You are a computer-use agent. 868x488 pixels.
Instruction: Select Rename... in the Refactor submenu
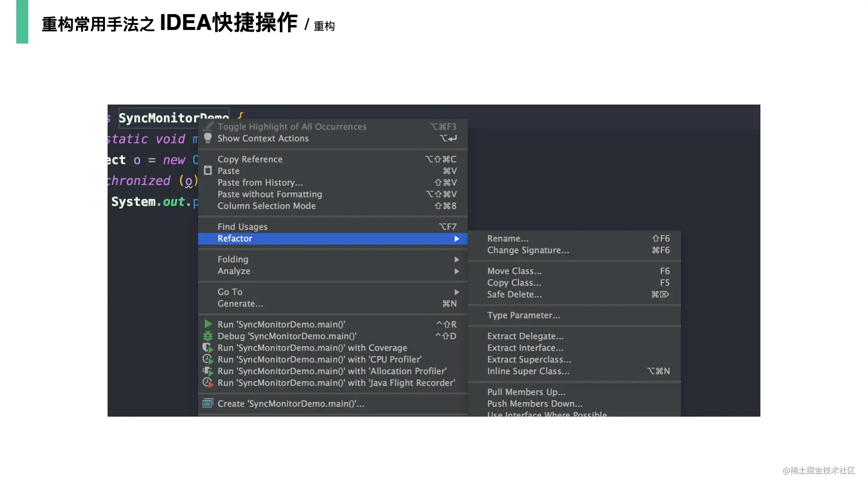pos(574,239)
